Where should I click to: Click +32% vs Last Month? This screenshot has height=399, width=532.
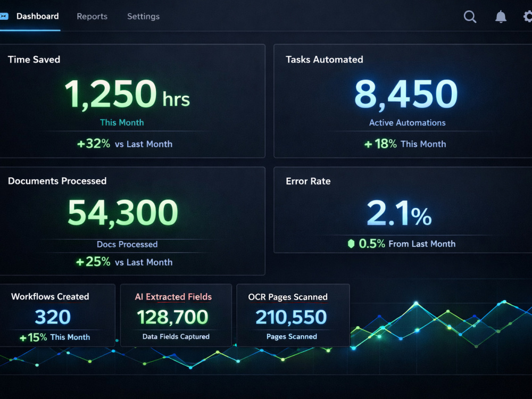pos(124,144)
